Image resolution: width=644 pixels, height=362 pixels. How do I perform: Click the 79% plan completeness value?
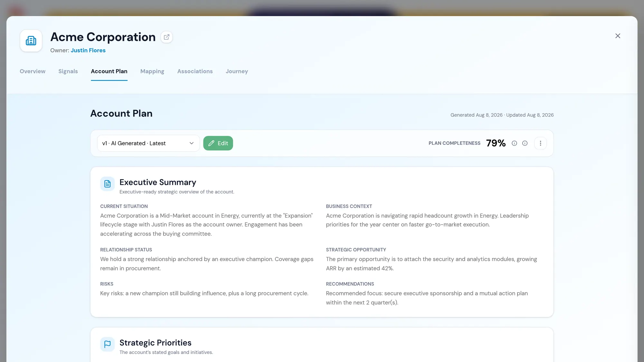[496, 143]
